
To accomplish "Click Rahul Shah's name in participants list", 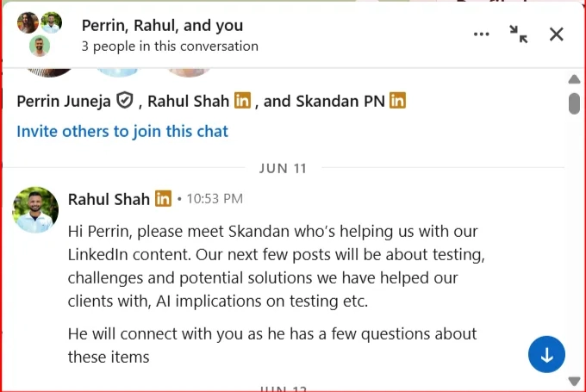I will coord(189,101).
